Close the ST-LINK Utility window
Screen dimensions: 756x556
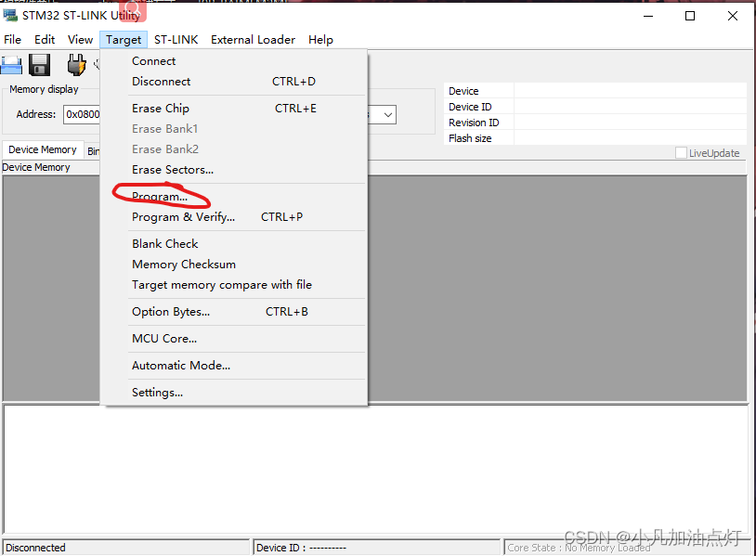733,16
